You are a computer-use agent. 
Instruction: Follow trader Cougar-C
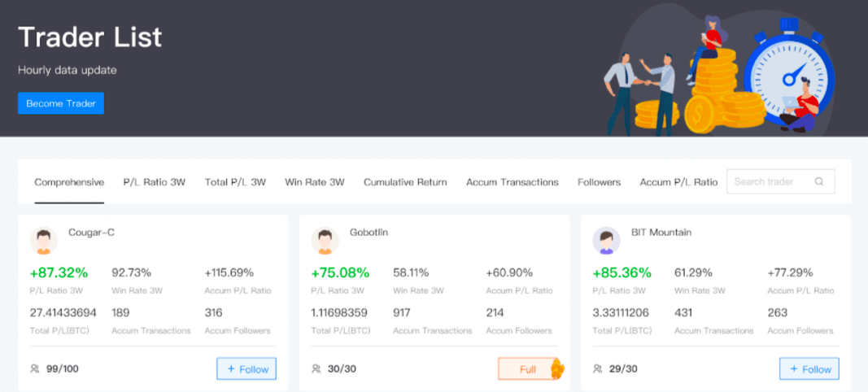pos(246,369)
